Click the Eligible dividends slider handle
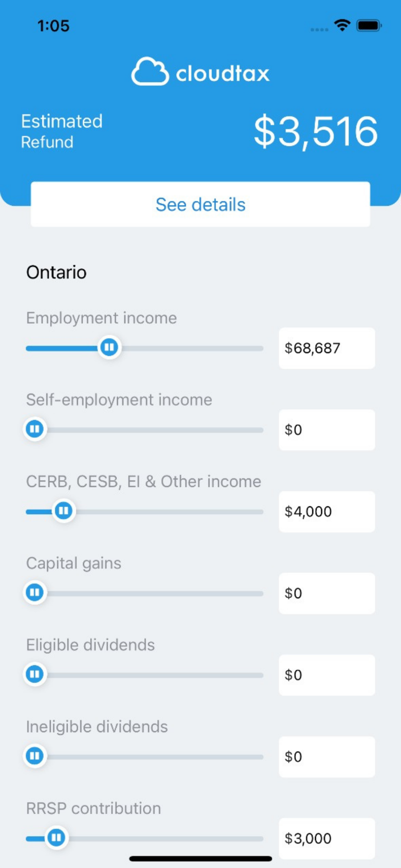401x868 pixels. click(35, 674)
